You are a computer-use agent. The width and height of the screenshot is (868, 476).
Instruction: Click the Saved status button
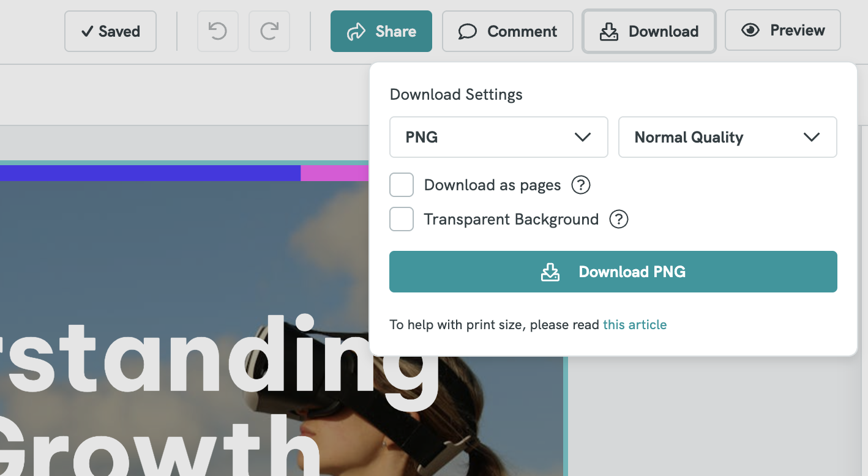coord(110,31)
